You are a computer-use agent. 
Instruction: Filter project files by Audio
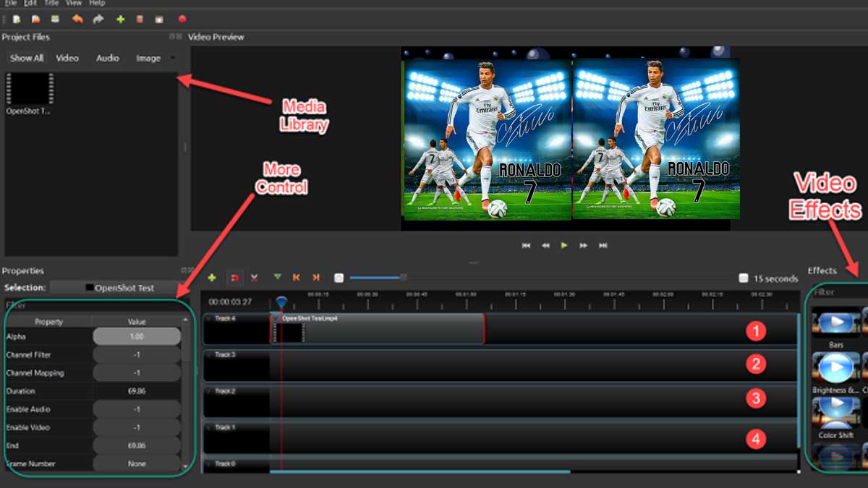[x=108, y=58]
